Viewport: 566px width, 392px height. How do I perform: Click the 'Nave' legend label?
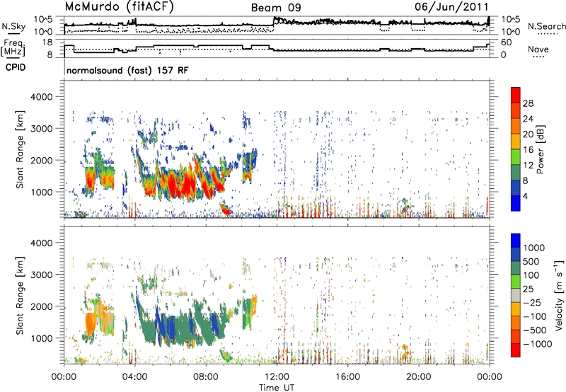click(x=538, y=50)
